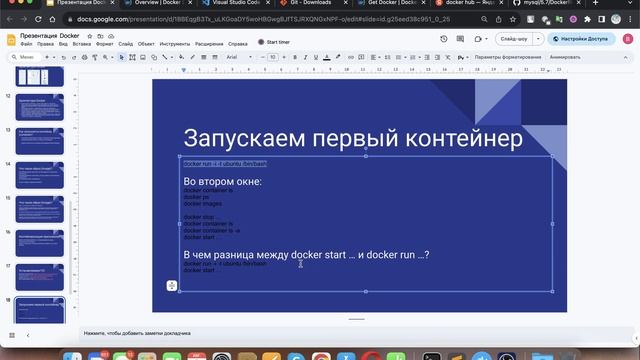Click the Undo arrow in toolbar

64,58
